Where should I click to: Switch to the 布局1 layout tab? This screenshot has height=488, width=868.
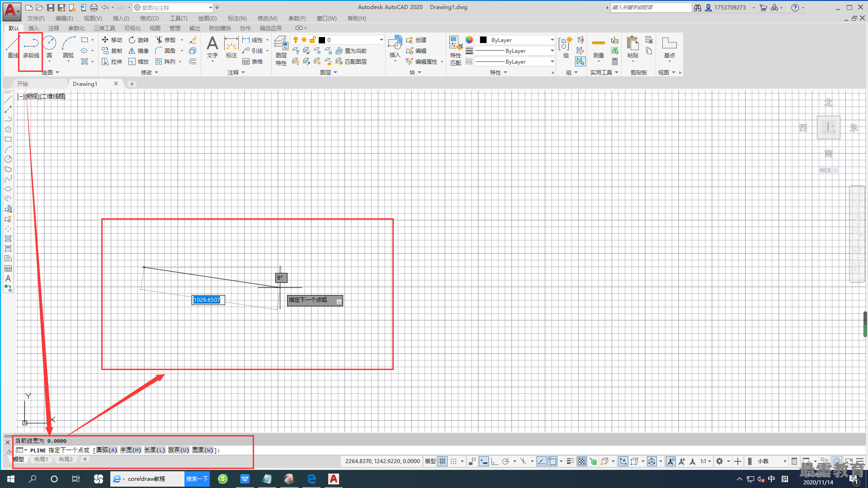click(x=41, y=459)
